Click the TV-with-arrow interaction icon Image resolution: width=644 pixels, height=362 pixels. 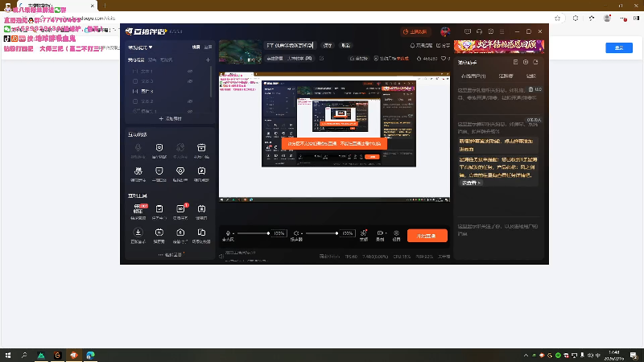coord(201,171)
